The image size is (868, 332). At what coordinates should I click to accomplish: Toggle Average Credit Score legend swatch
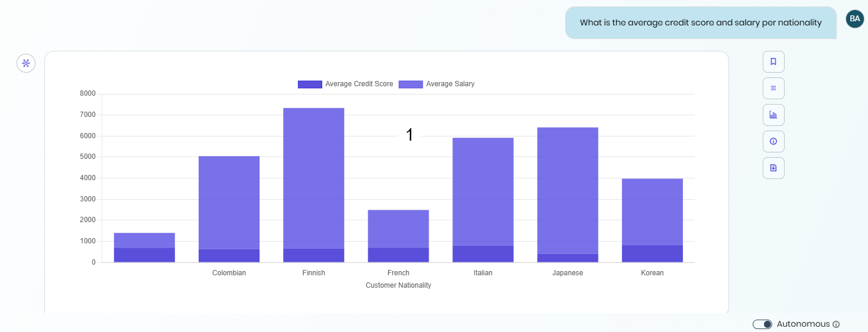[310, 84]
